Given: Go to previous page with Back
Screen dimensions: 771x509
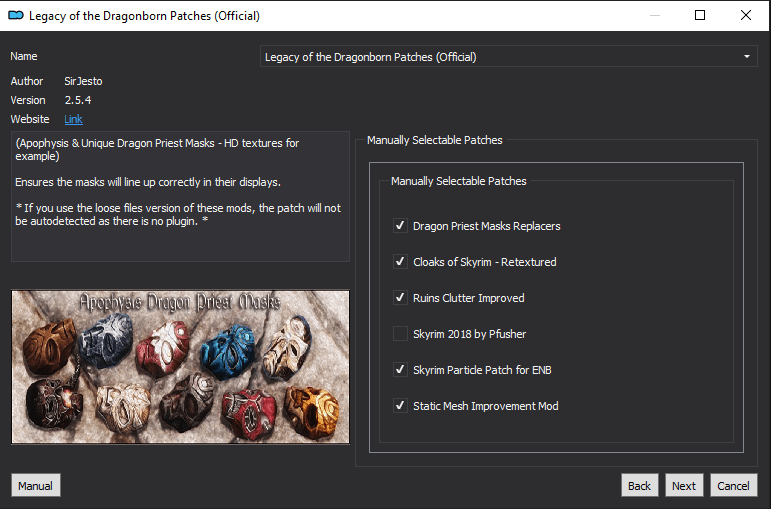Looking at the screenshot, I should [x=639, y=485].
